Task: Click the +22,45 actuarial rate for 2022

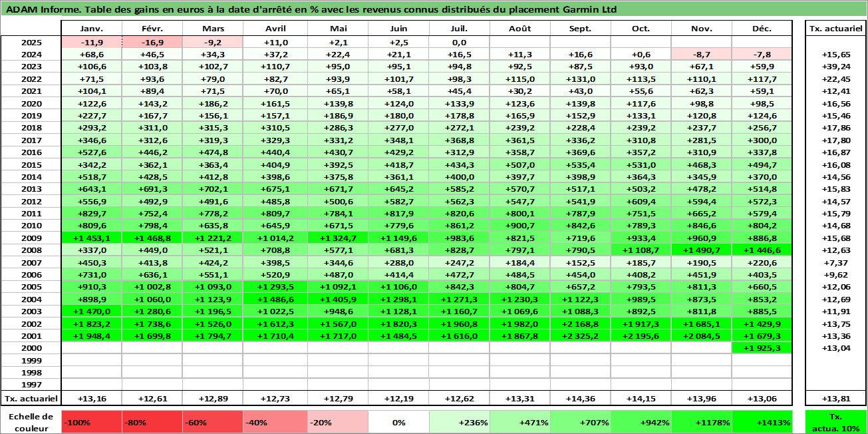Action: click(x=836, y=79)
